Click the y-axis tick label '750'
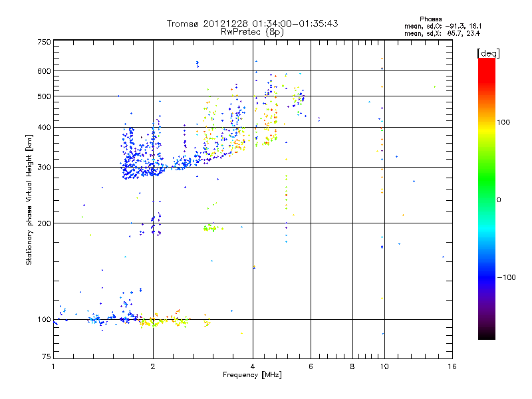The height and width of the screenshot is (399, 532). coord(44,42)
